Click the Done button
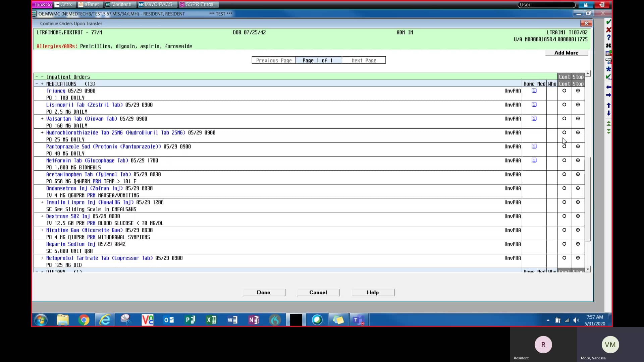The height and width of the screenshot is (362, 644). coord(264,292)
